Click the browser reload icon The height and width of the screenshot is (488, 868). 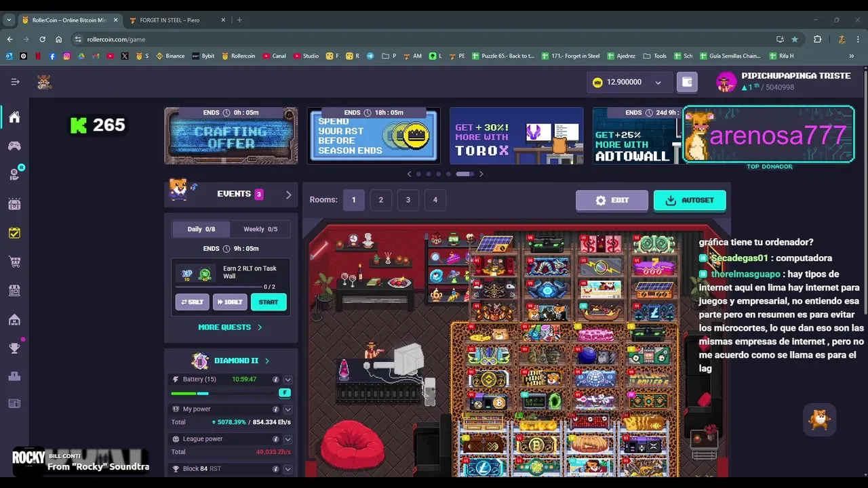click(x=42, y=39)
